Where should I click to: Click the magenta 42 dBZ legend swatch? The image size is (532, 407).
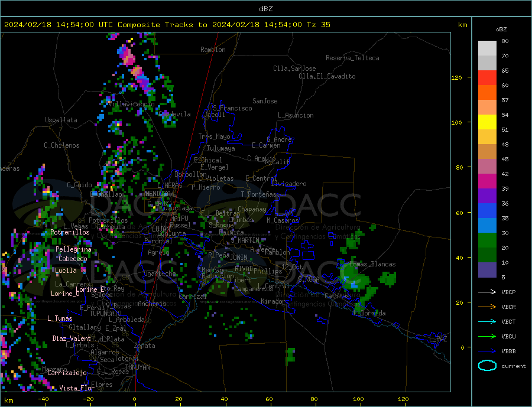pos(487,181)
